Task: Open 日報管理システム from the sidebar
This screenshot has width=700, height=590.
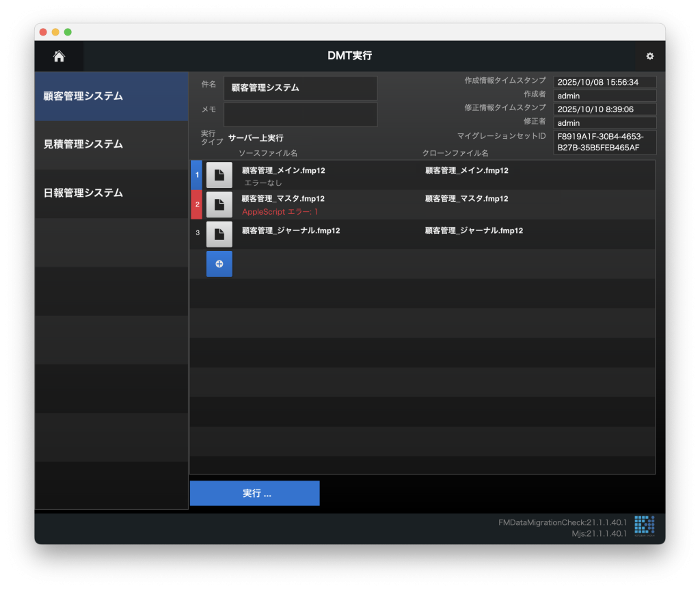Action: pos(111,193)
